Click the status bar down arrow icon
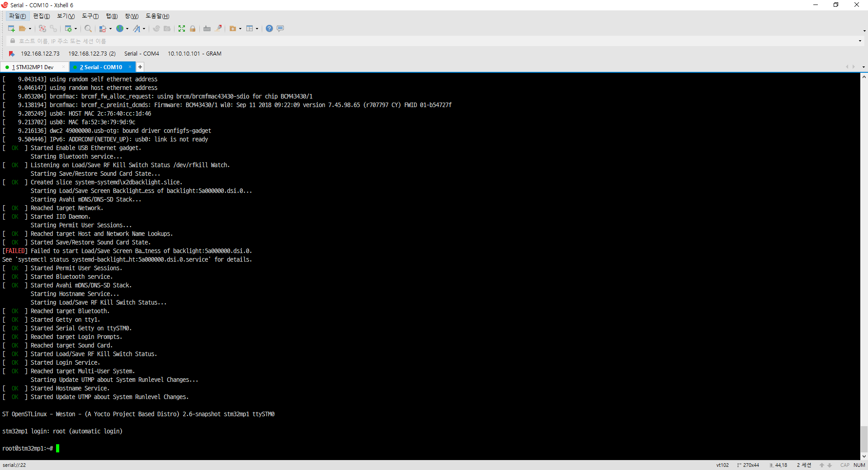This screenshot has width=868, height=470. 830,465
